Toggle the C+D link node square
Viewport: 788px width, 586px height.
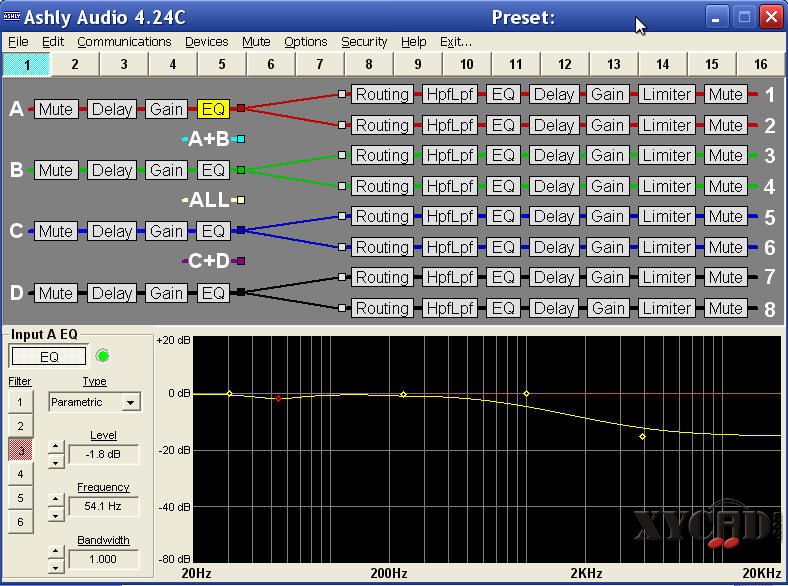[x=241, y=261]
